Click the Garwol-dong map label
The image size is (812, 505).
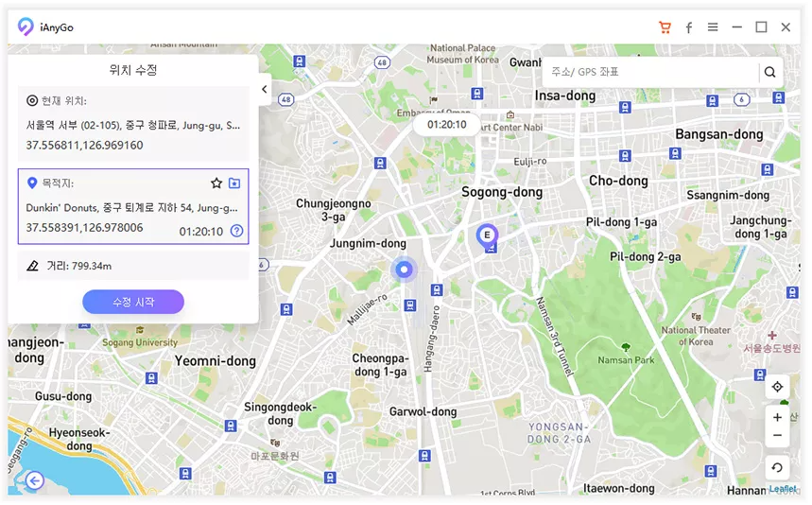click(x=423, y=411)
